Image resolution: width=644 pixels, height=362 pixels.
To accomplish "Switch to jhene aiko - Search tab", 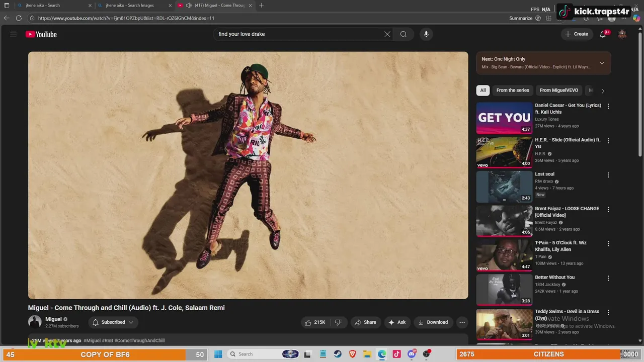I will 54,6.
